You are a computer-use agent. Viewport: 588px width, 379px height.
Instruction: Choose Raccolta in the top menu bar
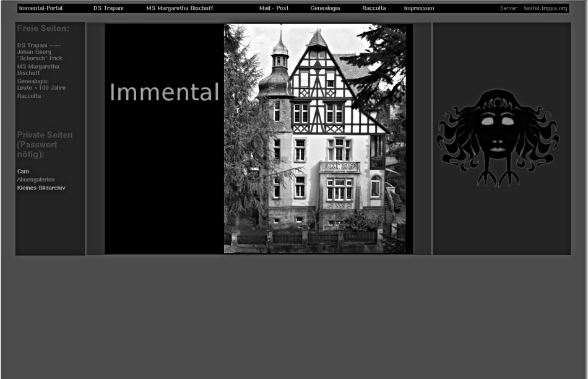[374, 9]
